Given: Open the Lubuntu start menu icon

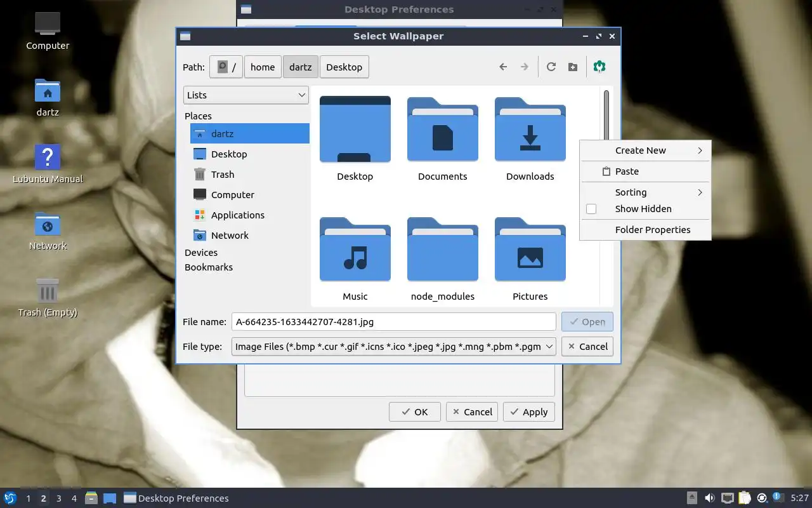Looking at the screenshot, I should pyautogui.click(x=10, y=498).
